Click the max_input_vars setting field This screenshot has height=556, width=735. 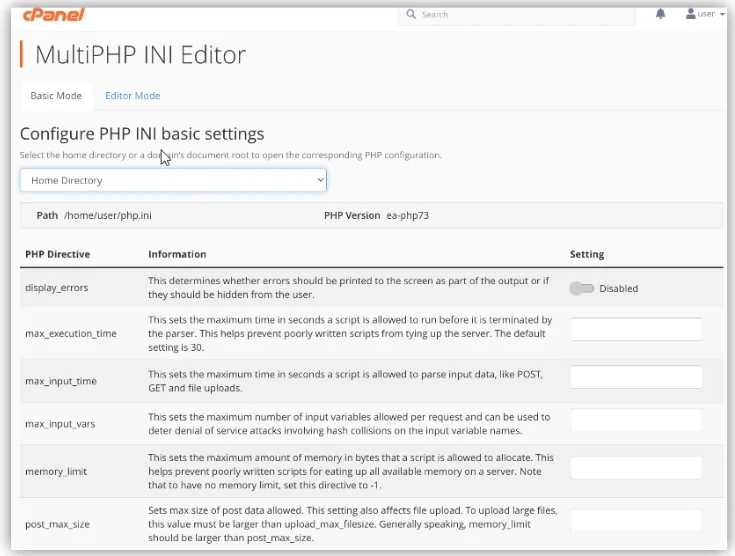636,420
